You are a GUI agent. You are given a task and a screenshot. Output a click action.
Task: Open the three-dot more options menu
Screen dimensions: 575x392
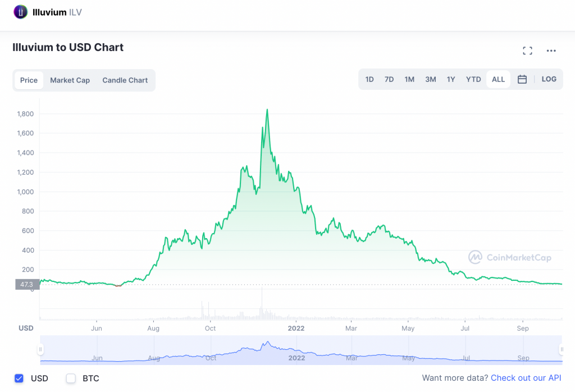(551, 51)
